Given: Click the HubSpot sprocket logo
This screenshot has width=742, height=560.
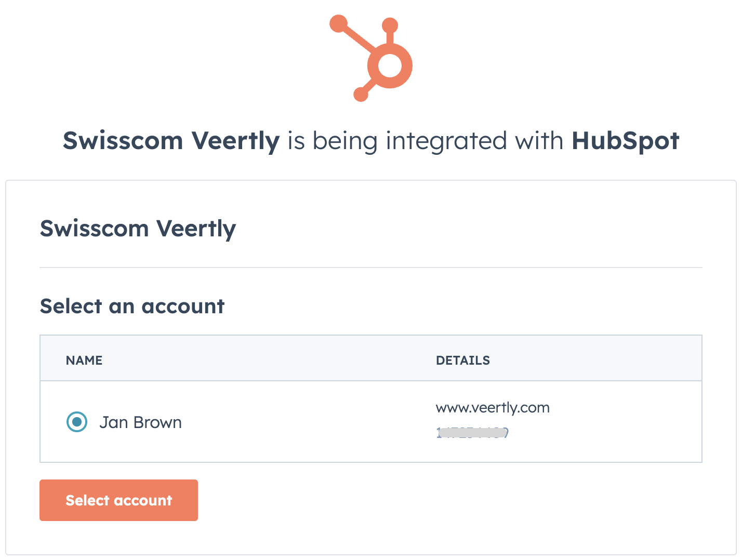Looking at the screenshot, I should 372,58.
